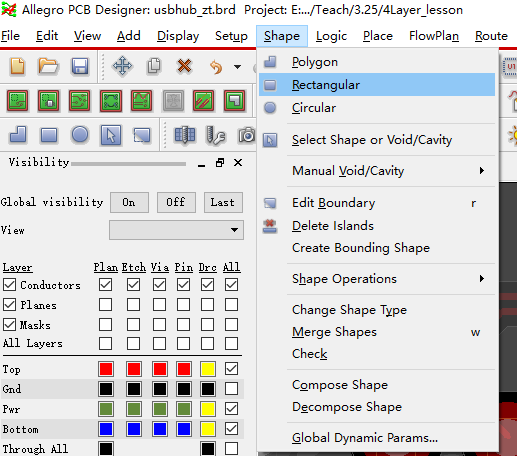Click the Layer column header link
The image size is (517, 456).
coord(17,267)
